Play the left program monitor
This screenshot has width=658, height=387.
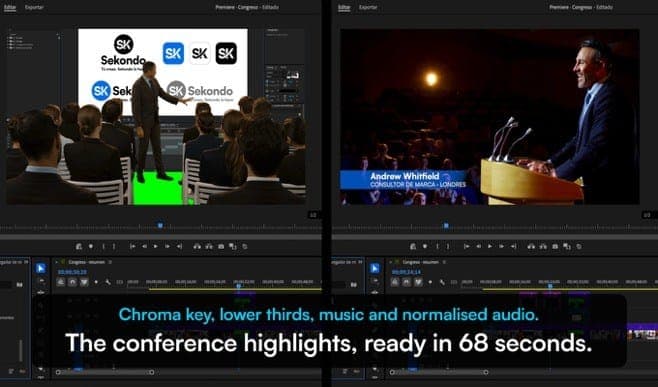(x=155, y=246)
